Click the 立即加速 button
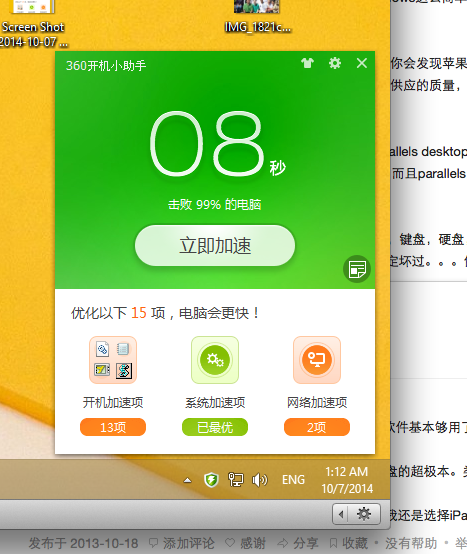Viewport: 467px width, 554px height. [x=215, y=246]
